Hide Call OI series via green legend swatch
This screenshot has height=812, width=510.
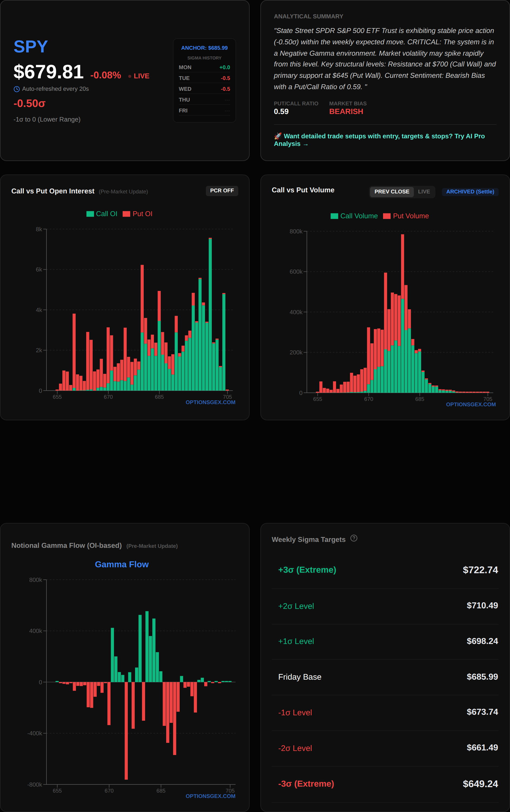90,214
